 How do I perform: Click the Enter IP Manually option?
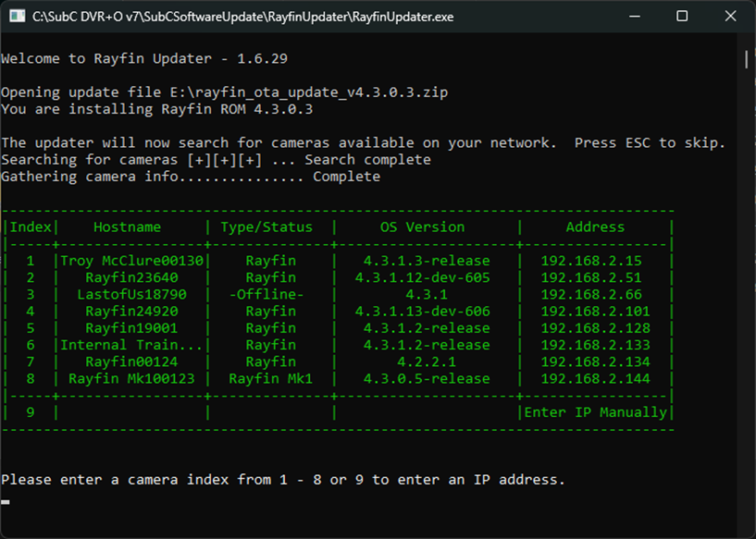(595, 412)
